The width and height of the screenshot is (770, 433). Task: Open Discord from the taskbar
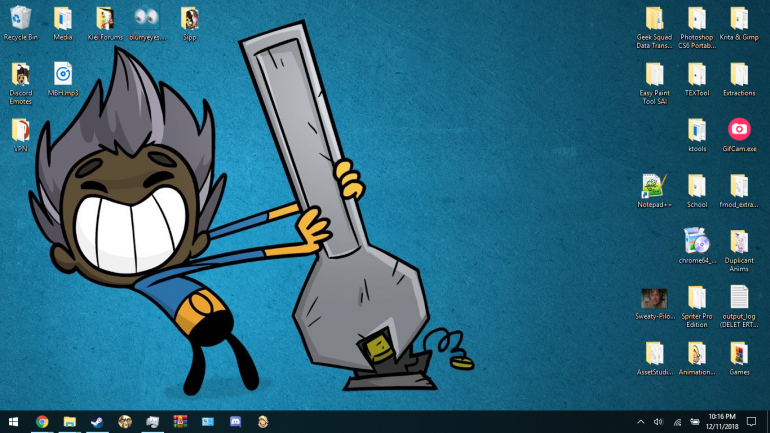(x=235, y=422)
